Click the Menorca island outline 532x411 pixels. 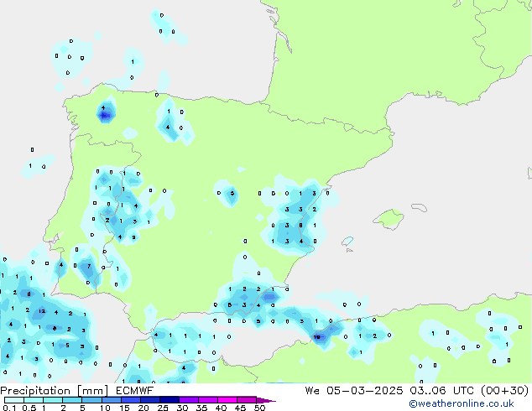420,207
